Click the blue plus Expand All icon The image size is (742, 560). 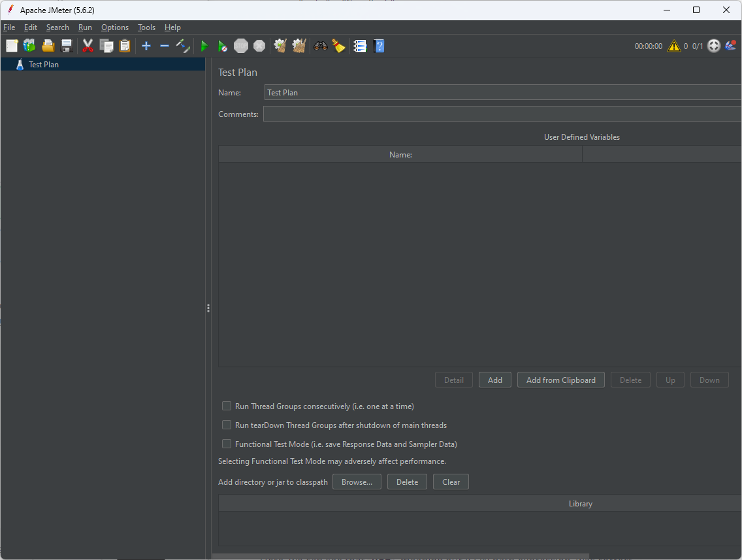tap(146, 46)
